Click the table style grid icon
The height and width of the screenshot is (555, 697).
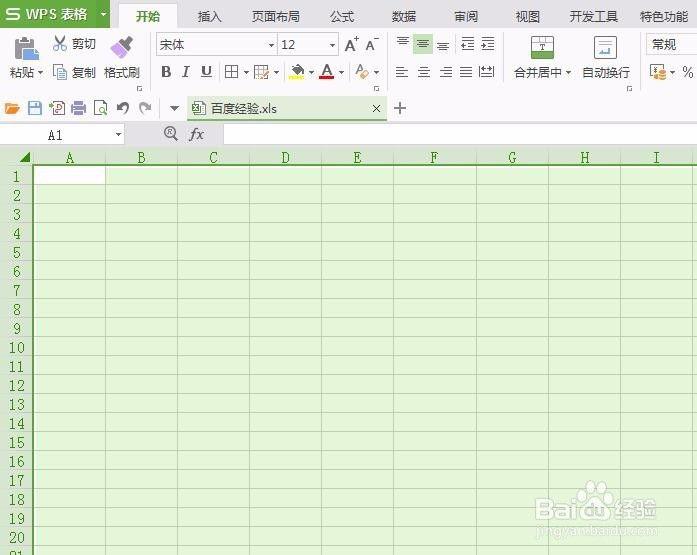pyautogui.click(x=261, y=72)
